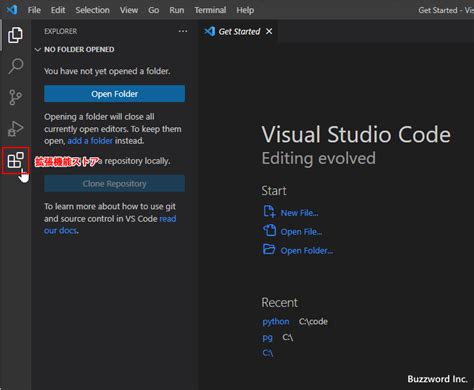This screenshot has width=474, height=390.
Task: Collapse the NO FOLDER OPENED section
Action: [x=38, y=50]
